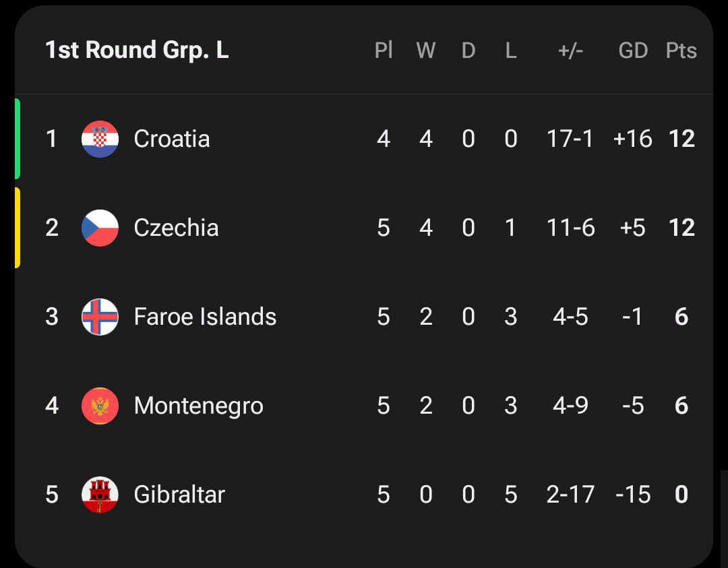Click the Czechia flag icon
The height and width of the screenshot is (568, 728).
(100, 228)
